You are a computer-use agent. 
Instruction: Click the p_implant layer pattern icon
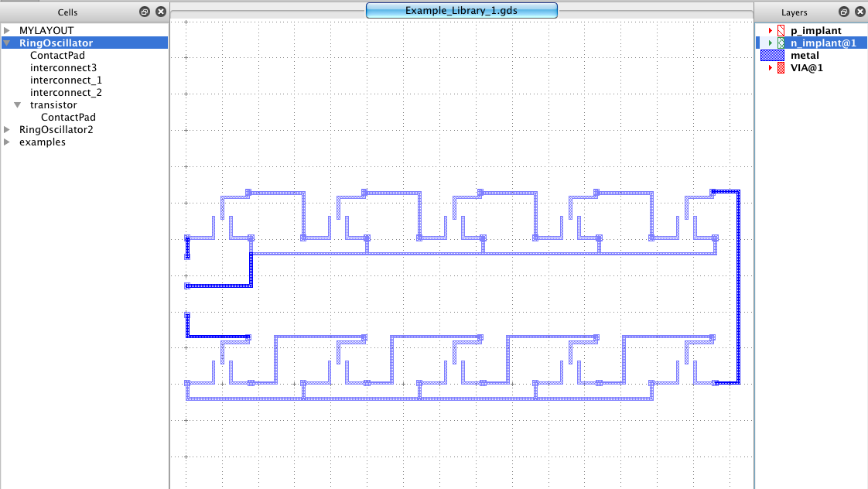[x=781, y=30]
